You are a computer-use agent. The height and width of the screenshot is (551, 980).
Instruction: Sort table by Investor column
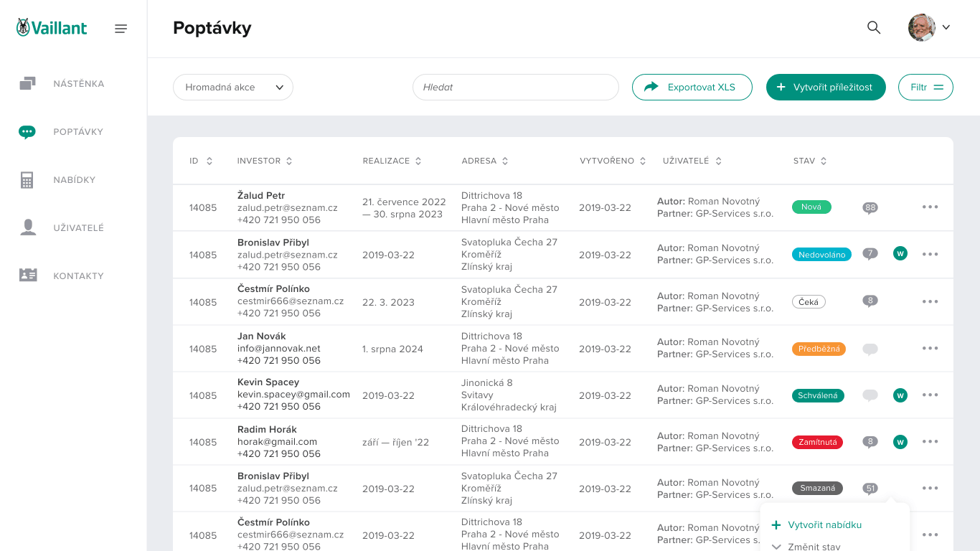pos(264,161)
